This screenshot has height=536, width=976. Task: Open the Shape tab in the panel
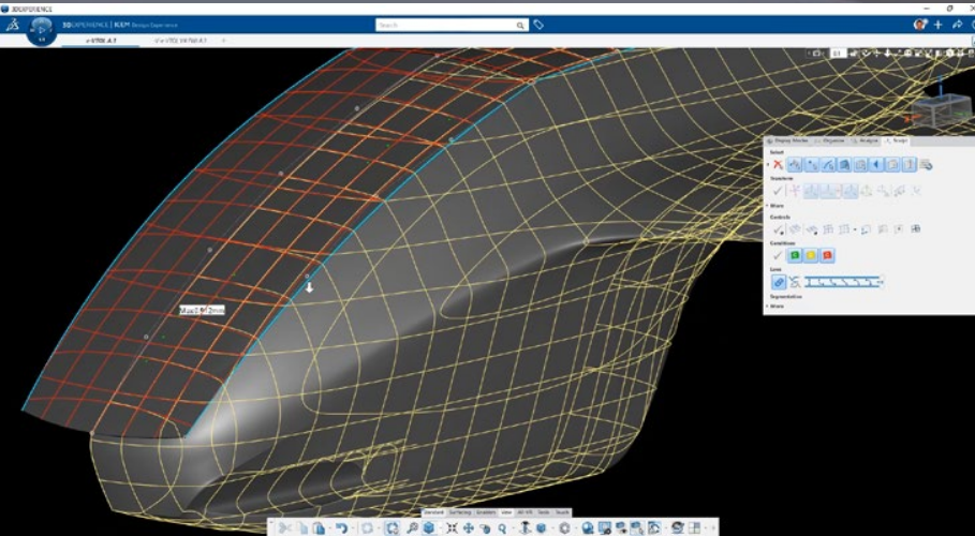coord(896,141)
